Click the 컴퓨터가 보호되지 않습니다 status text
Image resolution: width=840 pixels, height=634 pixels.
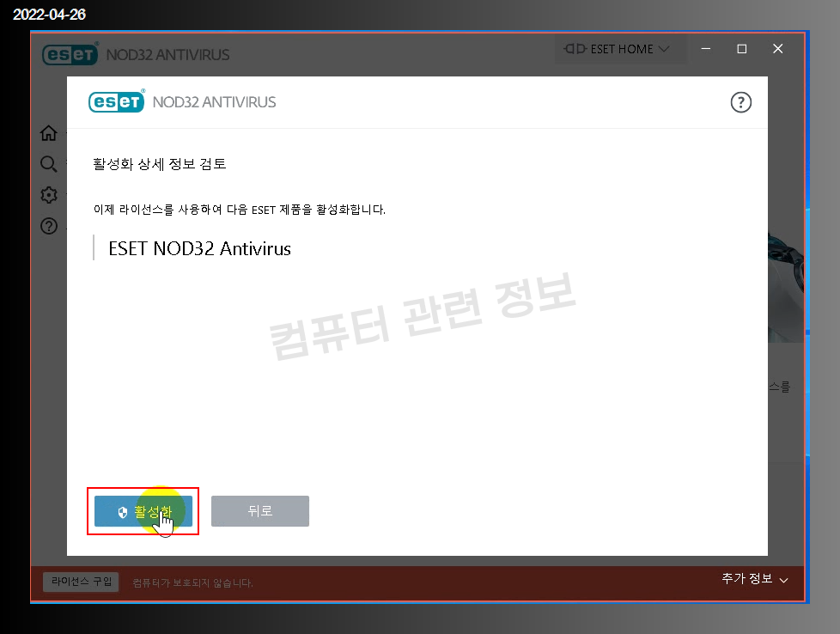193,583
